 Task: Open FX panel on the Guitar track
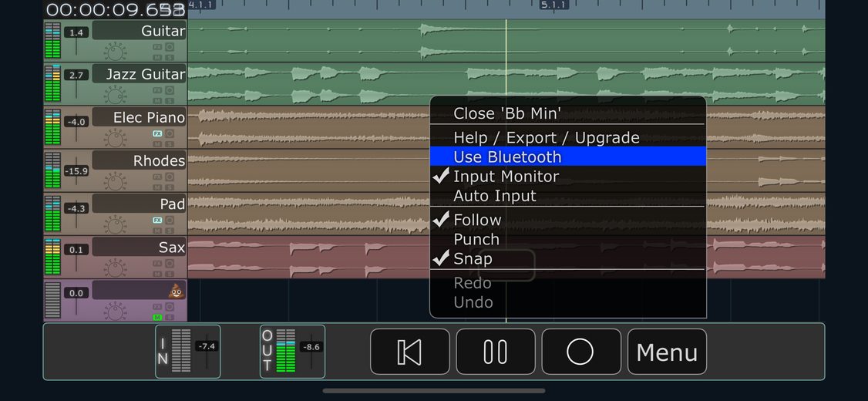157,47
